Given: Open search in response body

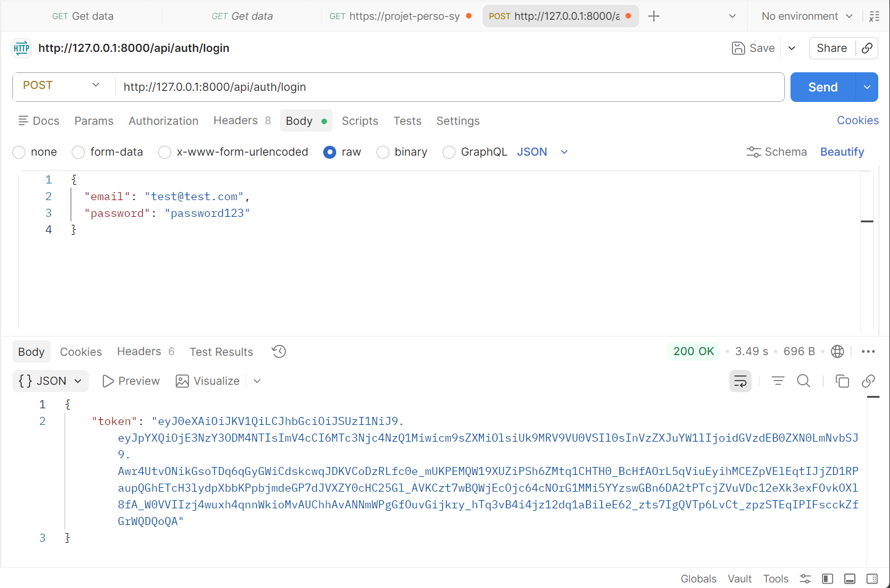Looking at the screenshot, I should tap(803, 381).
